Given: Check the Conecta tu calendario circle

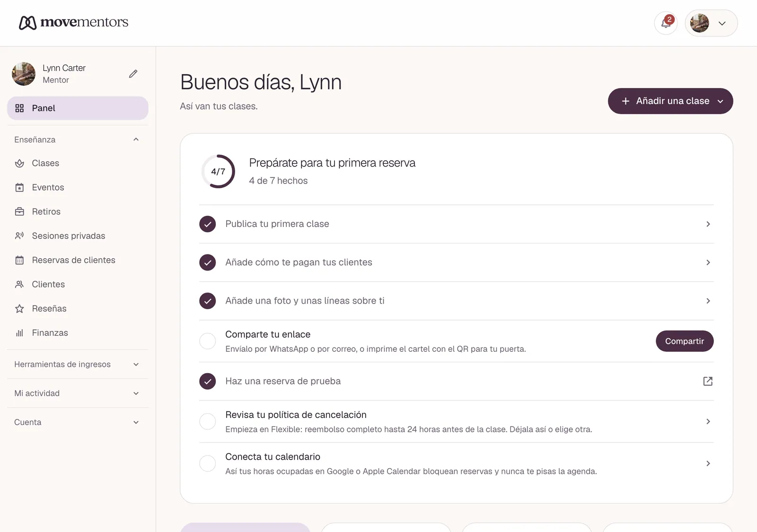Looking at the screenshot, I should point(208,463).
